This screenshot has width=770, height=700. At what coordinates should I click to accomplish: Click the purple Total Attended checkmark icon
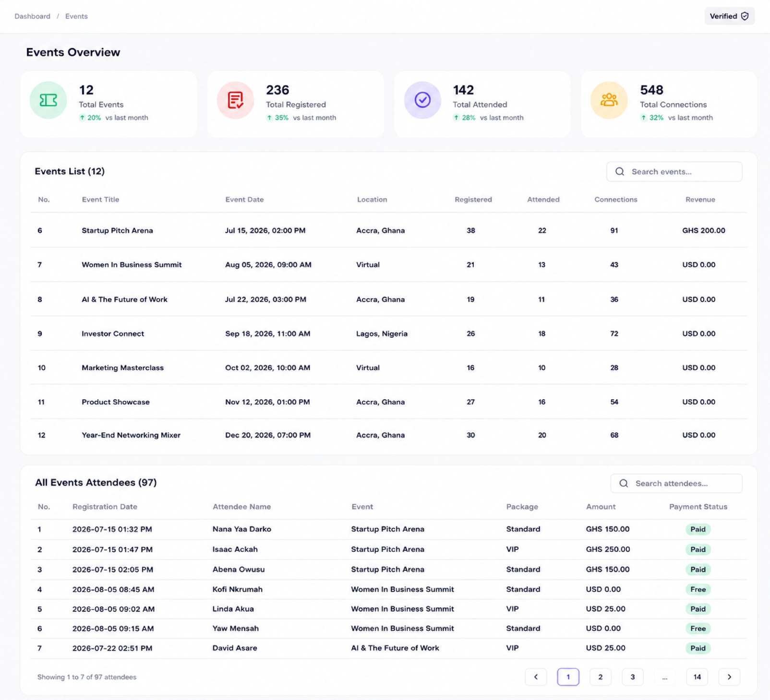[x=422, y=100]
